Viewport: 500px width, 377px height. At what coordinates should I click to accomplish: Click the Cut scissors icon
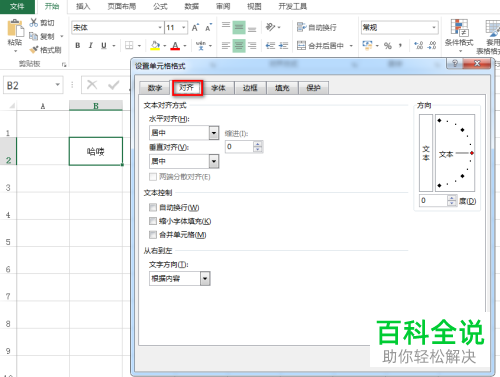pos(34,23)
